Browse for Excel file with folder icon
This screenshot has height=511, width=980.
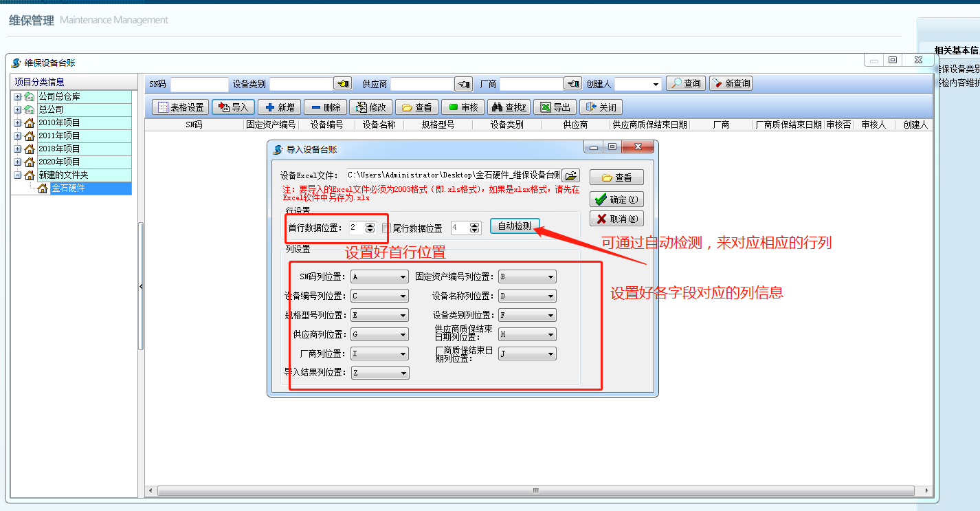(x=571, y=175)
